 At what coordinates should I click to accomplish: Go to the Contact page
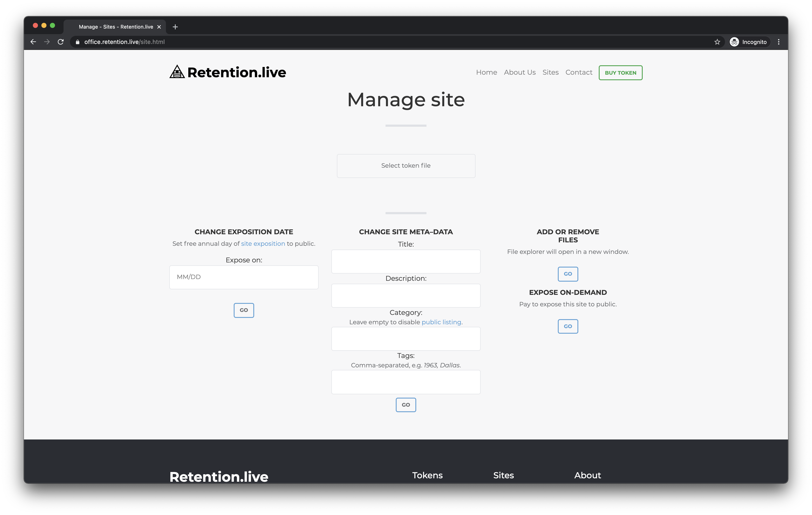[x=579, y=72]
